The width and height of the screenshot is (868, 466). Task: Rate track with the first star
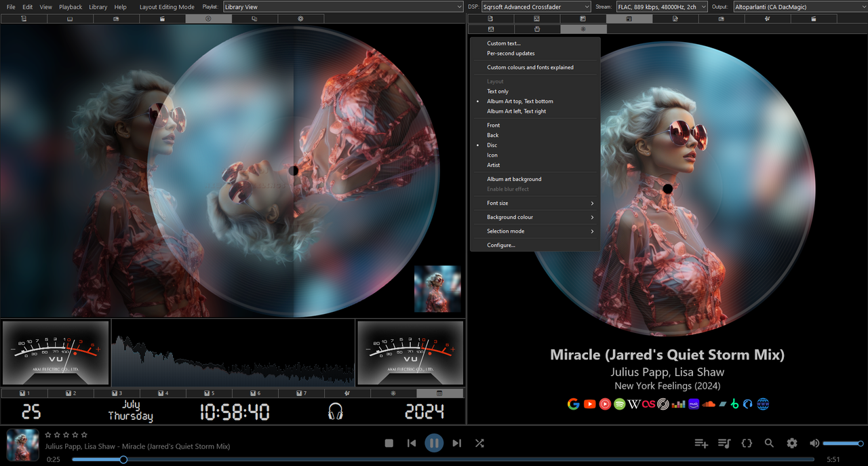pos(48,435)
